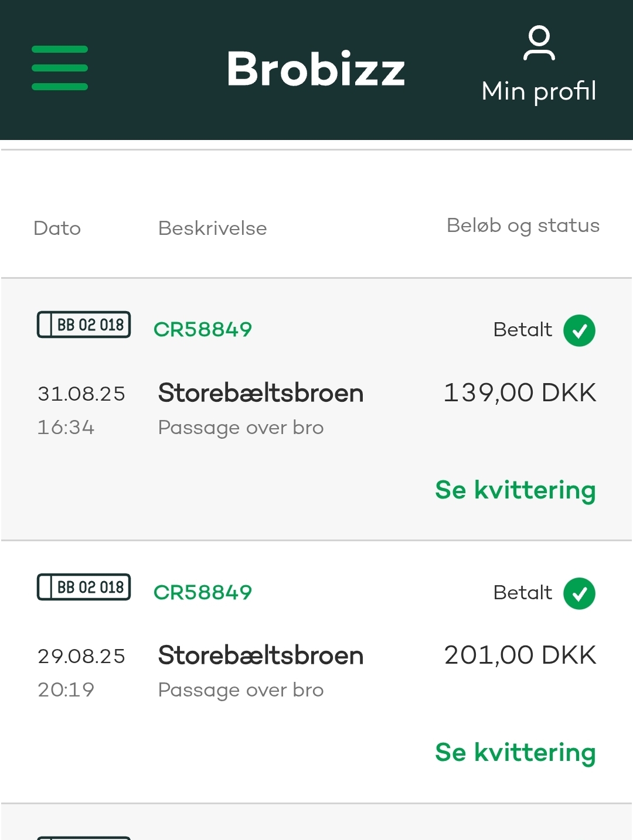
Task: Tap the Min profil label text
Action: (539, 91)
